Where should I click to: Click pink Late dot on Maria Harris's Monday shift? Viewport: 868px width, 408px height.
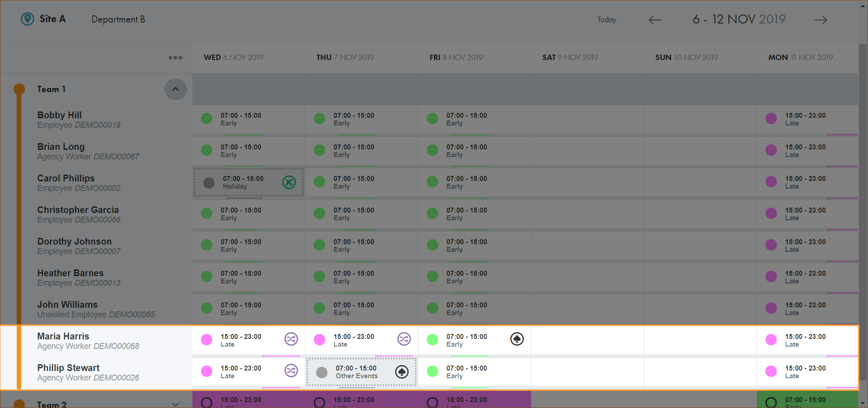click(771, 339)
